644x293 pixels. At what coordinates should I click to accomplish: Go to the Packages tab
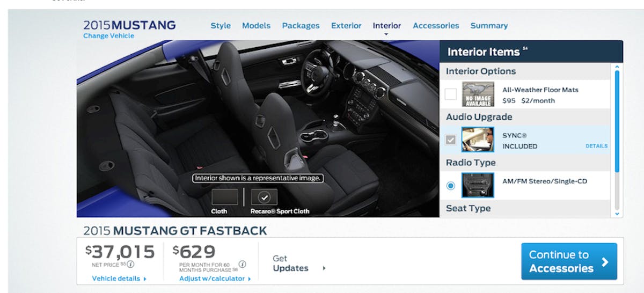click(x=301, y=26)
